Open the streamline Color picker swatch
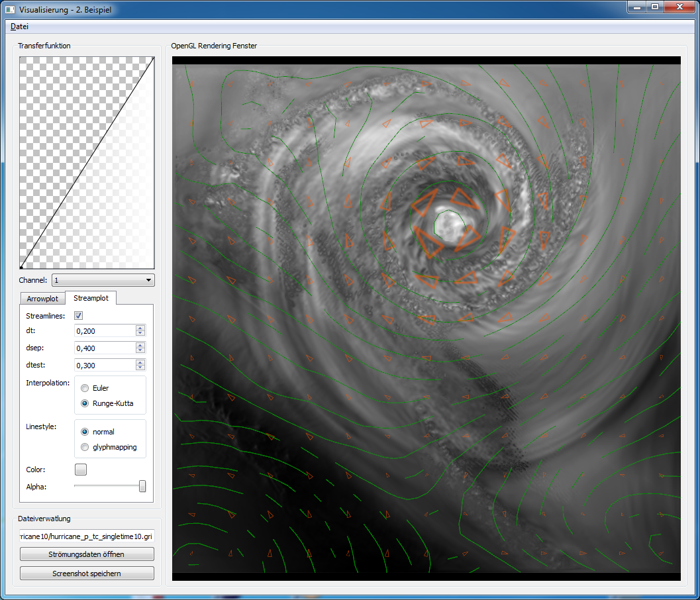 81,470
